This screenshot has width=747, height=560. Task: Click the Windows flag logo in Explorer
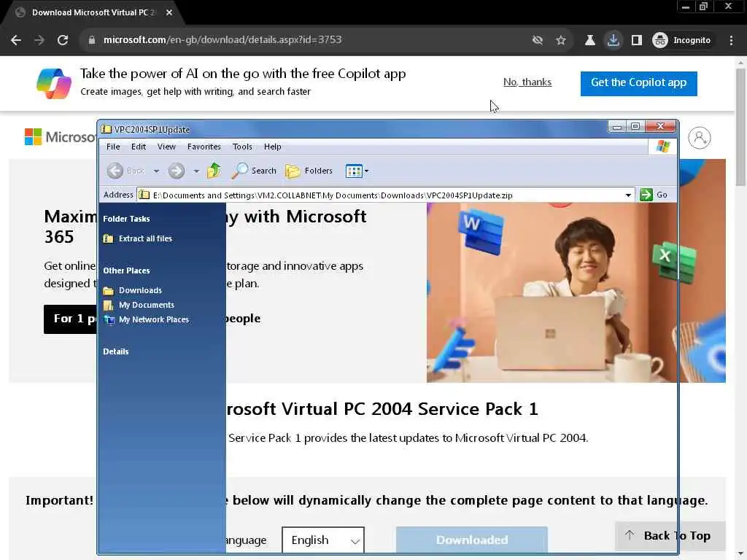662,147
